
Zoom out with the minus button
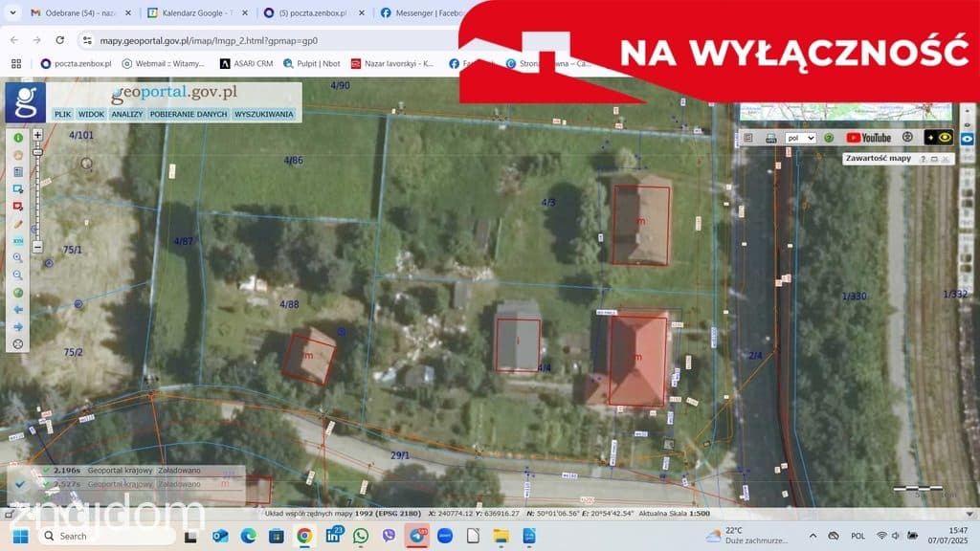tap(37, 247)
